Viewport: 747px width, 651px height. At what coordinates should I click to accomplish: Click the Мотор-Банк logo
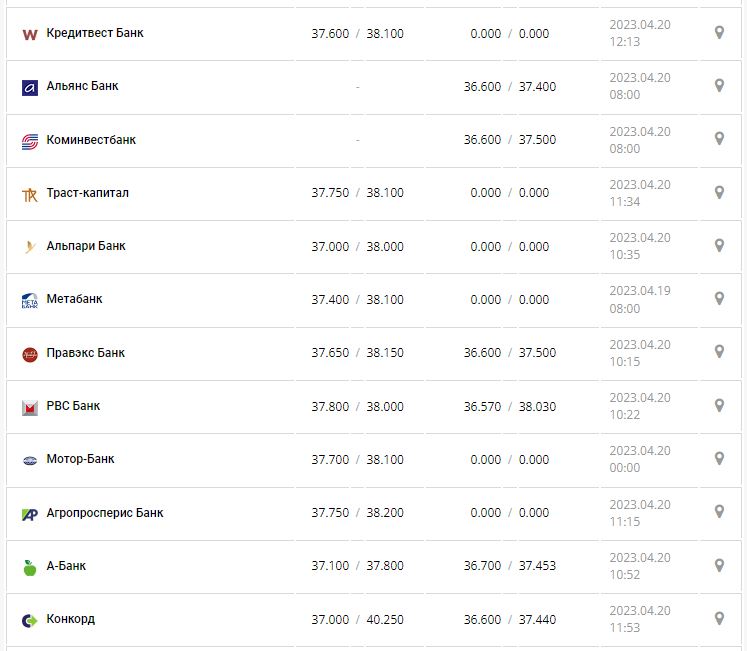tap(29, 460)
